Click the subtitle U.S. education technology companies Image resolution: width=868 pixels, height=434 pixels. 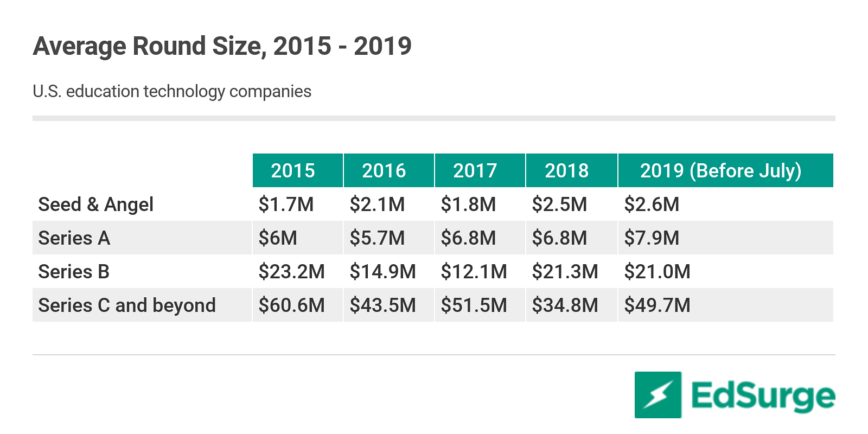[x=172, y=91]
